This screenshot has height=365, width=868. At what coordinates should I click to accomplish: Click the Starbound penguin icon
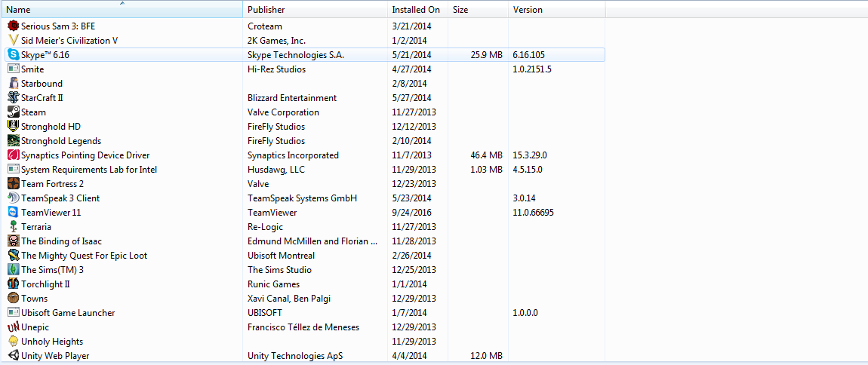coord(14,84)
